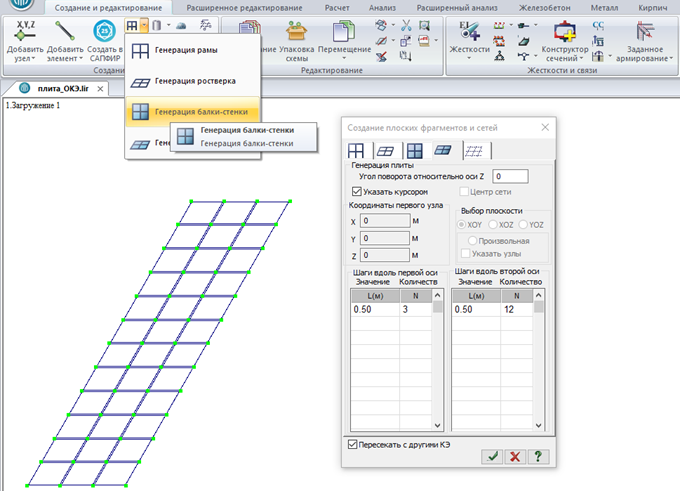The width and height of the screenshot is (680, 491).
Task: Open the Кирпич ribbon tab
Action: pyautogui.click(x=653, y=8)
